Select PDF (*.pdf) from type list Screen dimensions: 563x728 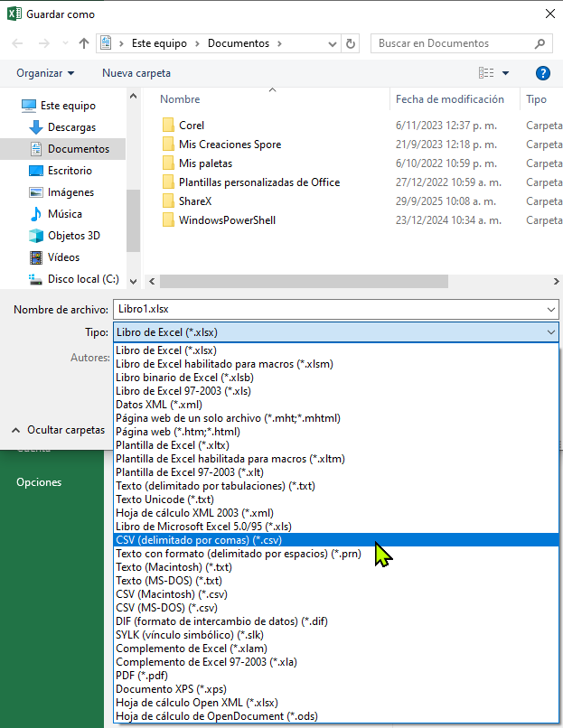(x=141, y=676)
